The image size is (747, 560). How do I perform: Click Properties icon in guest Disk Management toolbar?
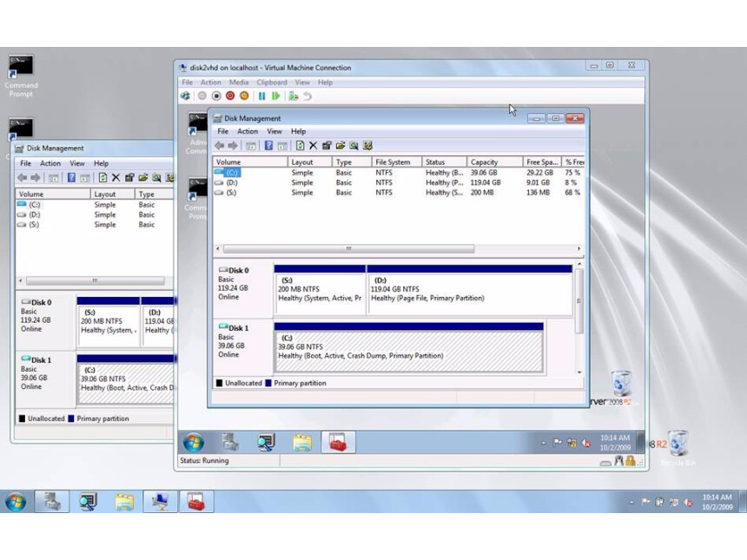(x=327, y=146)
